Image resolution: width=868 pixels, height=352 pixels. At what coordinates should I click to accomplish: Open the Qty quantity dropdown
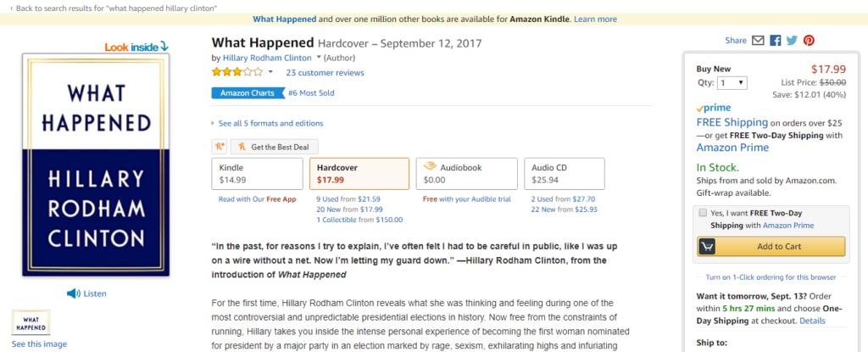[732, 83]
